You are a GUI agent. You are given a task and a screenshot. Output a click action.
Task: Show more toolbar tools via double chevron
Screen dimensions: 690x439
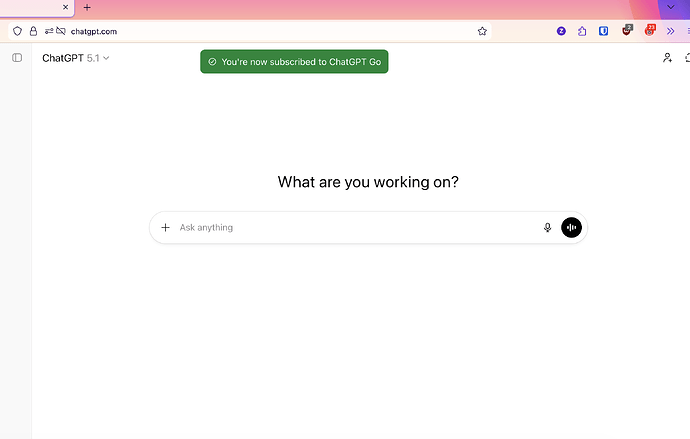670,31
